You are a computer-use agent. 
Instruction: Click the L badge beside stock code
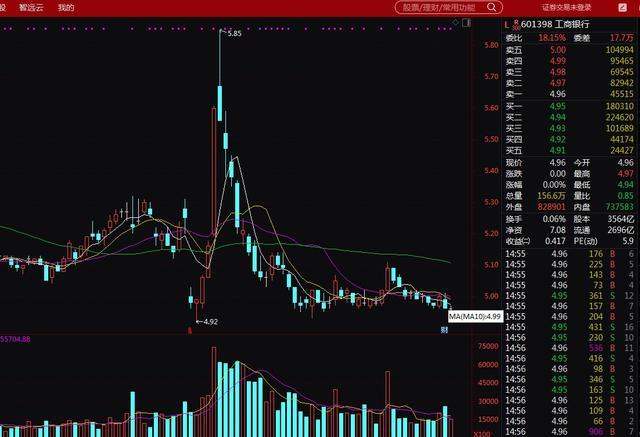[x=507, y=25]
